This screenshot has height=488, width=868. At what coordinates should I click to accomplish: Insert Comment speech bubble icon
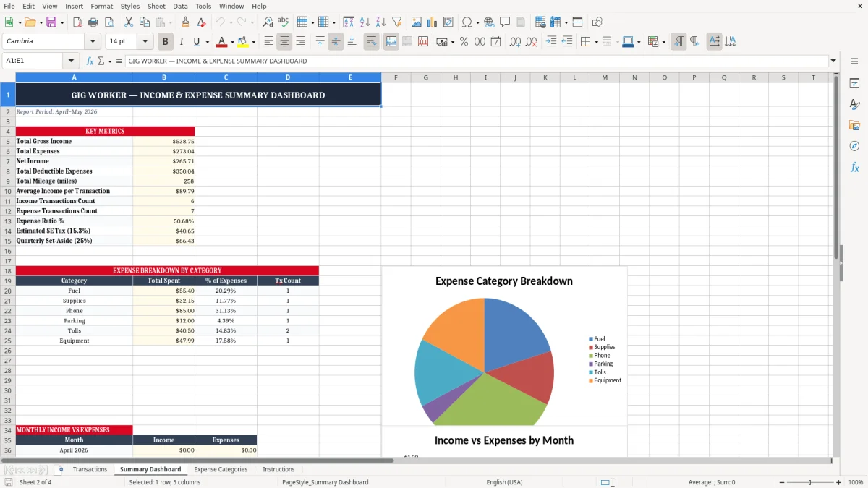click(x=505, y=22)
